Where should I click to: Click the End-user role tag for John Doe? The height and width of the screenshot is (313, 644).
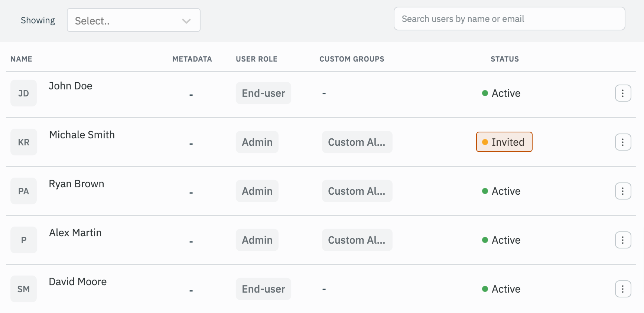tap(263, 93)
